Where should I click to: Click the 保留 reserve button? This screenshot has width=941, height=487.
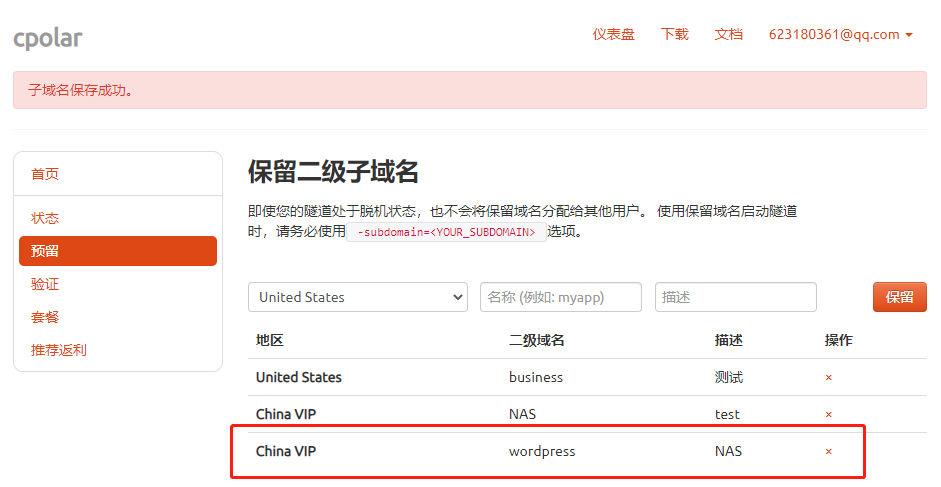pos(900,297)
